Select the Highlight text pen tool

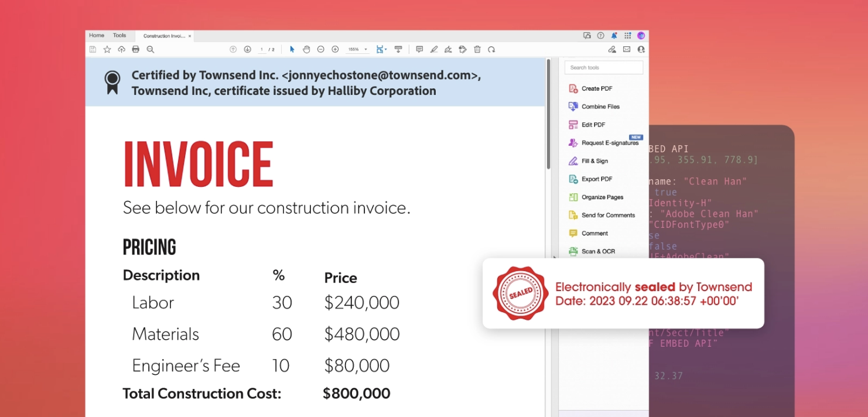(434, 50)
